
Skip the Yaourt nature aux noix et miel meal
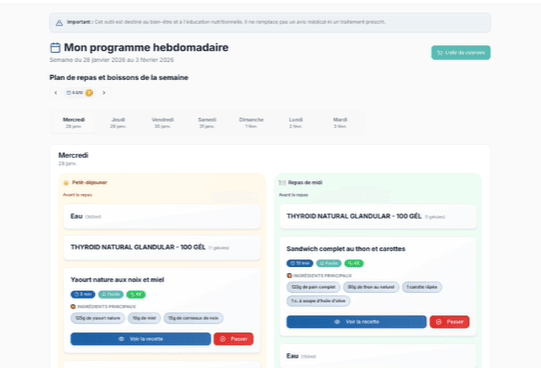[234, 339]
